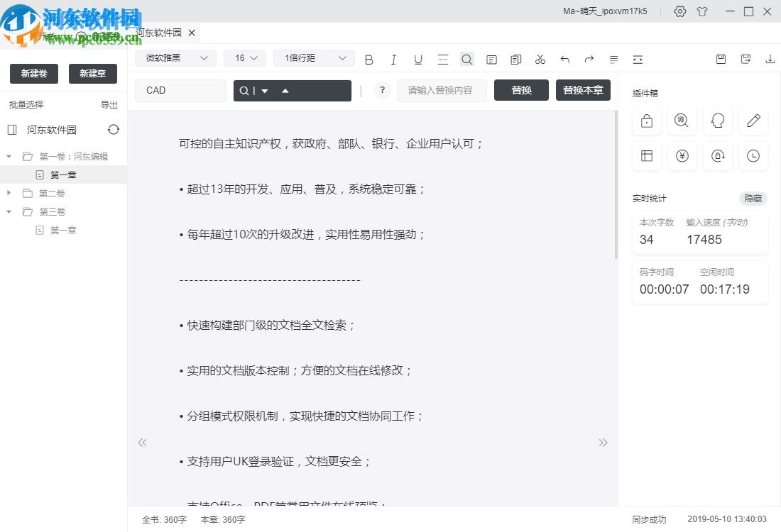Click the 新建卷 button
This screenshot has height=532, width=781.
click(33, 74)
